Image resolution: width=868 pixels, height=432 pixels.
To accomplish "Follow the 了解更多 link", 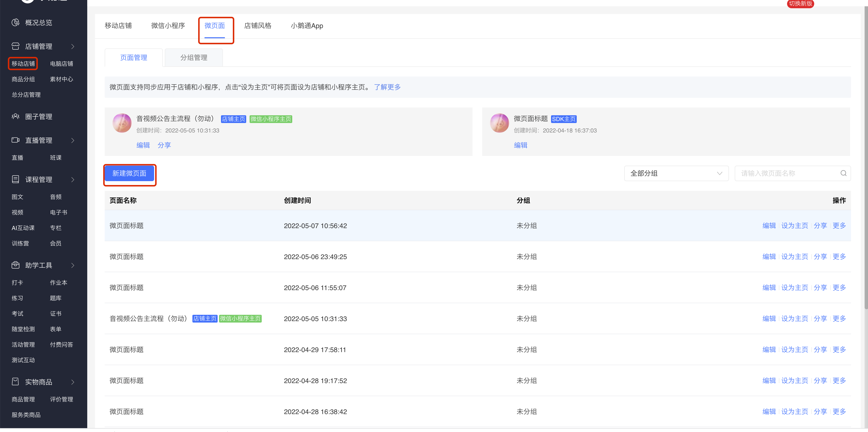I will tap(387, 87).
